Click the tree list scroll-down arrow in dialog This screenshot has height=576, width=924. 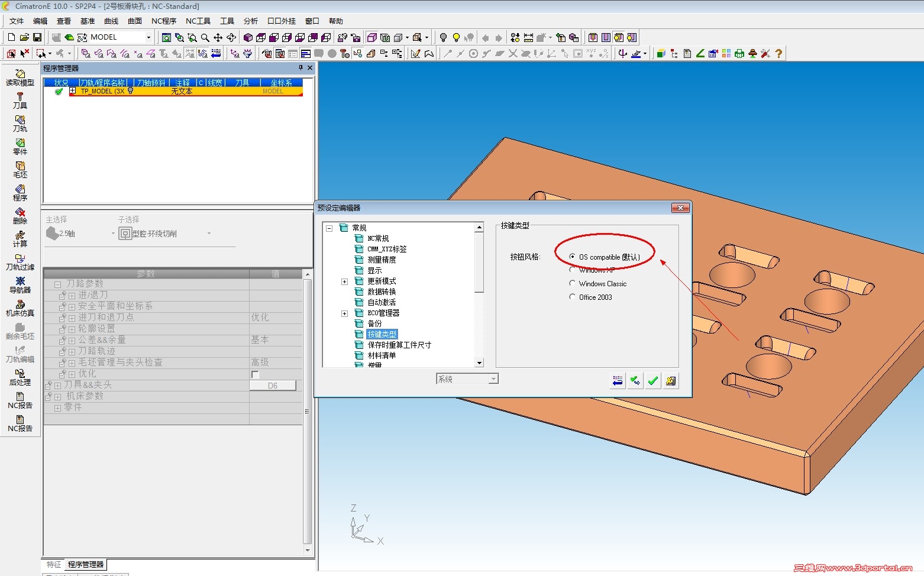(479, 363)
